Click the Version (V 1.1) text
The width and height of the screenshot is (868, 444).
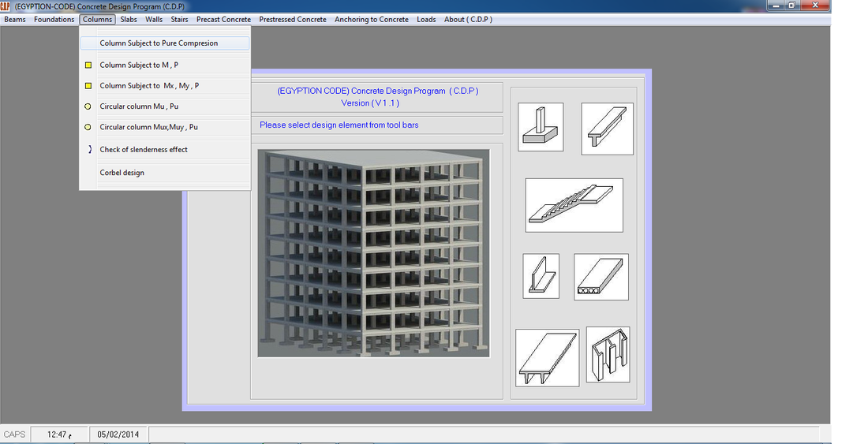pos(370,103)
